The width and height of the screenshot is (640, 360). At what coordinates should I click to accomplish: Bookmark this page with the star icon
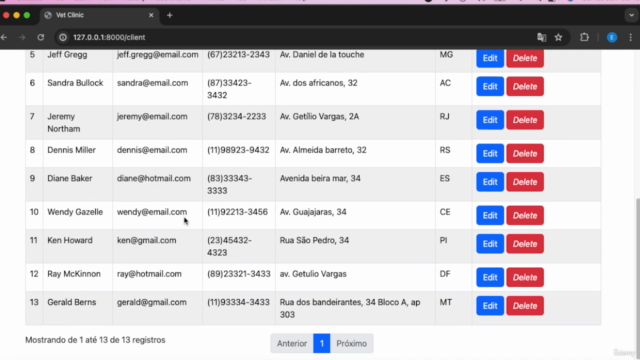(558, 38)
